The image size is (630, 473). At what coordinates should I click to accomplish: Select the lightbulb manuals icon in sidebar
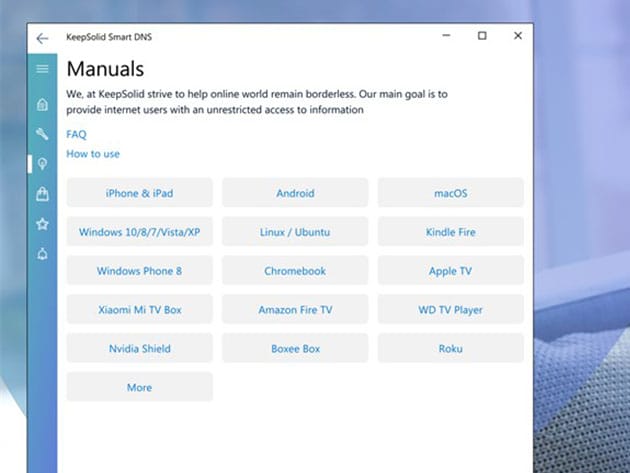coord(42,164)
